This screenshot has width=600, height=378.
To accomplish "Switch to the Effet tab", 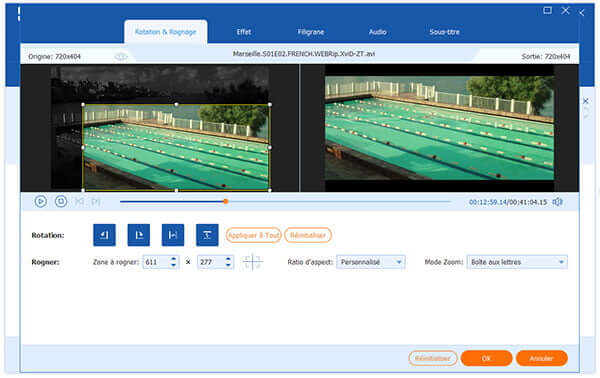I will [x=243, y=32].
